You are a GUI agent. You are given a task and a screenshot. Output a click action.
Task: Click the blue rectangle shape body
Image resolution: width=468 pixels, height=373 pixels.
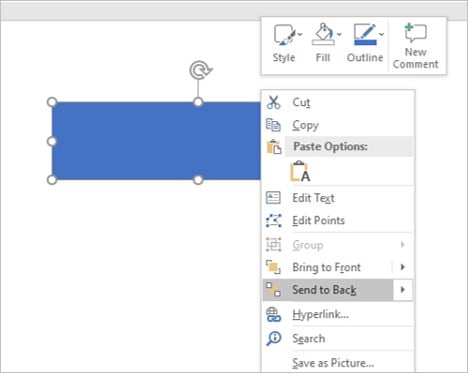pos(156,141)
